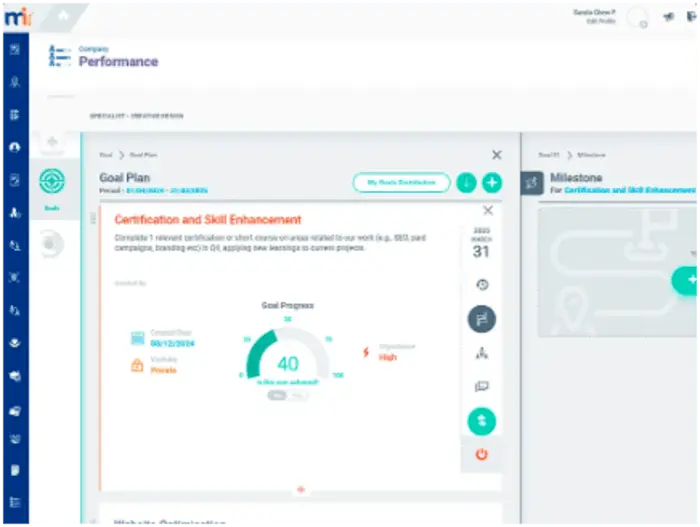700x527 pixels.
Task: Close the Goal Plan panel
Action: [496, 155]
